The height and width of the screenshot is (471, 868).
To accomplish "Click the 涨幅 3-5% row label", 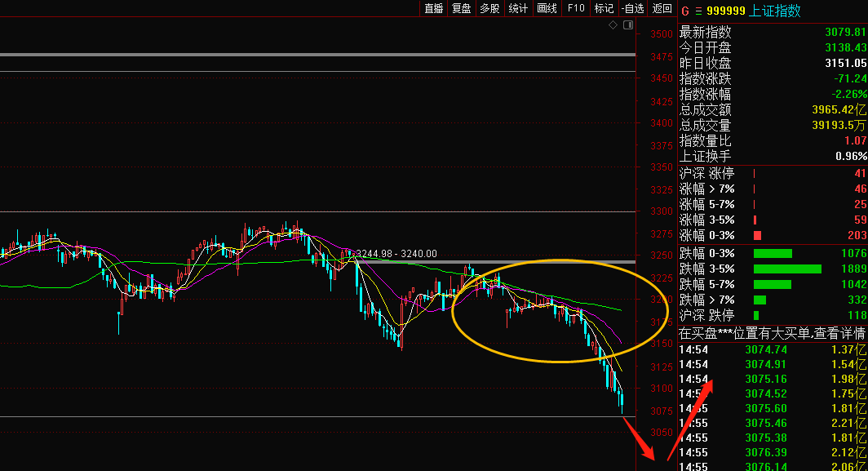I will click(707, 220).
